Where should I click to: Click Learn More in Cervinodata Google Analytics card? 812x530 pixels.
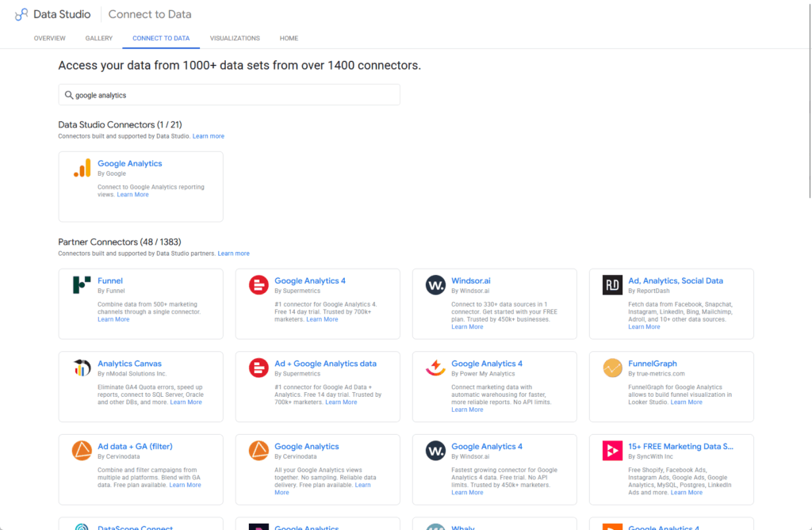click(362, 485)
